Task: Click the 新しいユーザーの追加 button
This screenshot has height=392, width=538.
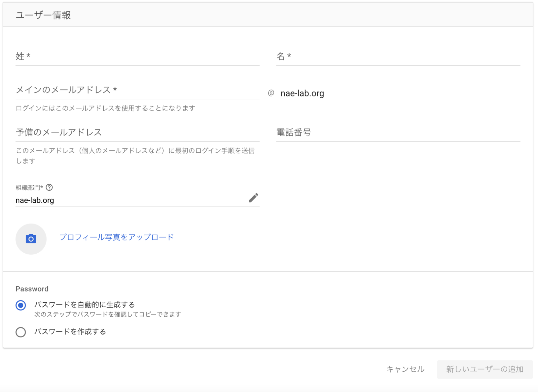Action: click(484, 369)
